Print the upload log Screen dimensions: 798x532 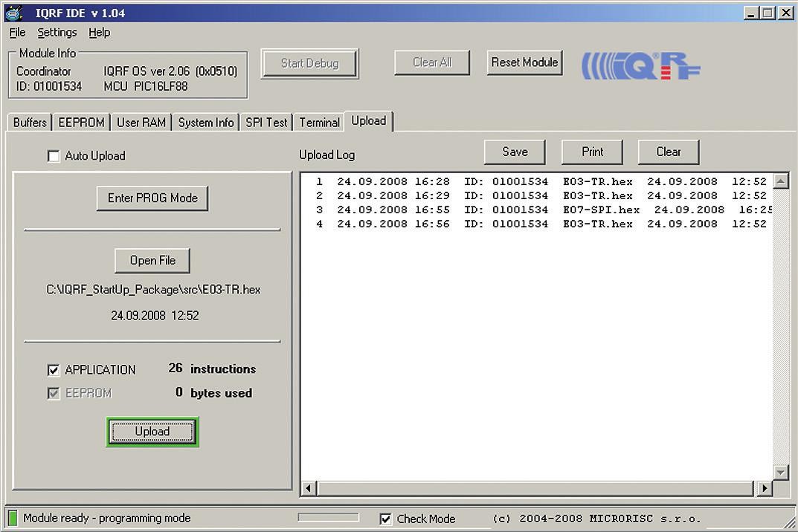tap(593, 152)
